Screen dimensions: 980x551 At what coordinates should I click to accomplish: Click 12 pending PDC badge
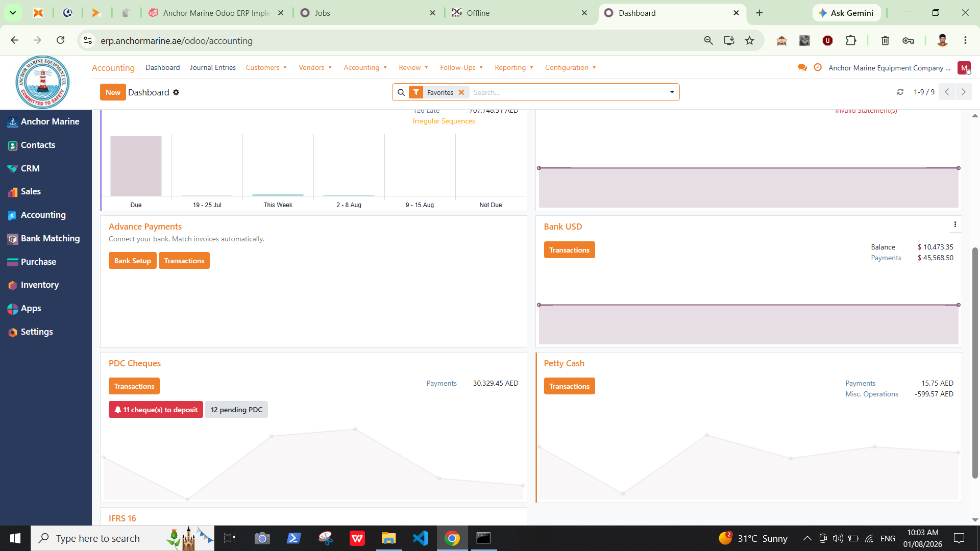pos(236,410)
